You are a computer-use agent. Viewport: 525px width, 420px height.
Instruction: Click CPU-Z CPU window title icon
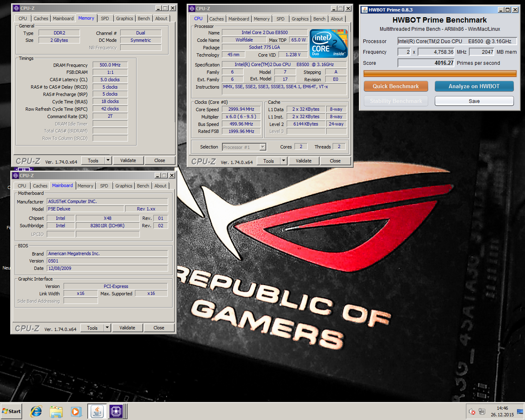click(192, 8)
